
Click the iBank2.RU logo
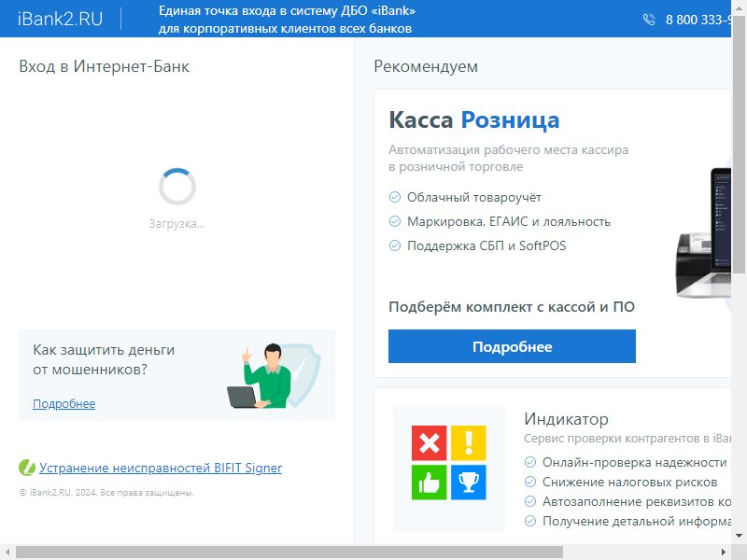coord(60,19)
